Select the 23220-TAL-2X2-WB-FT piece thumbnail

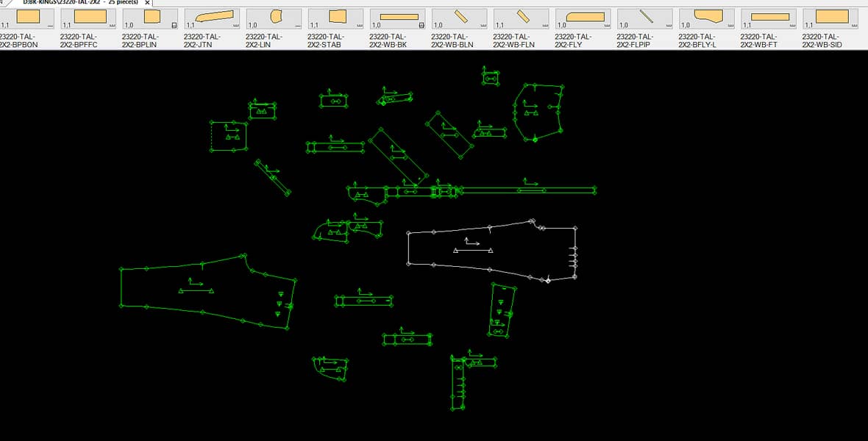770,17
